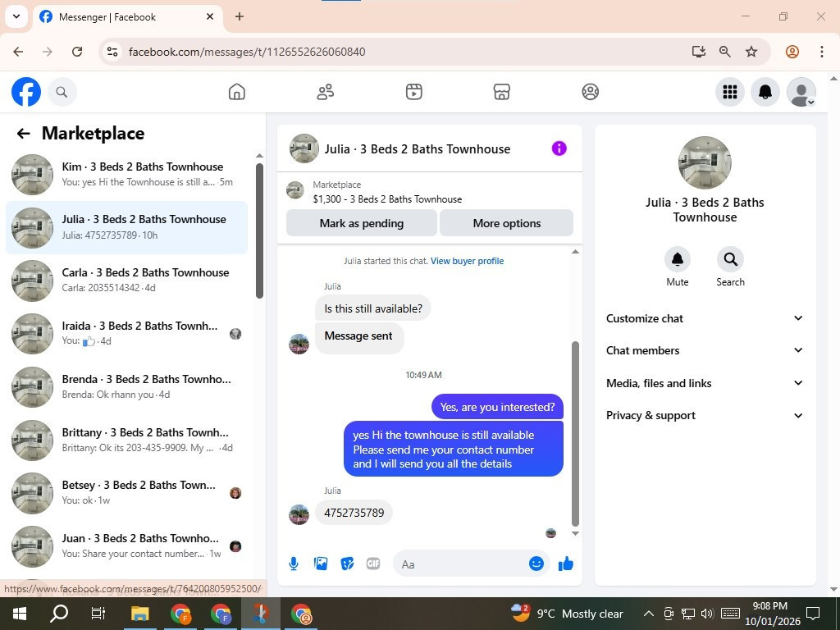Expand the Chat members section

pyautogui.click(x=705, y=350)
